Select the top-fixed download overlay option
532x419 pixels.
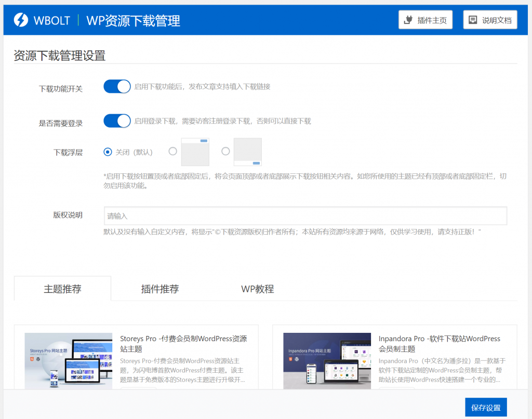(172, 152)
